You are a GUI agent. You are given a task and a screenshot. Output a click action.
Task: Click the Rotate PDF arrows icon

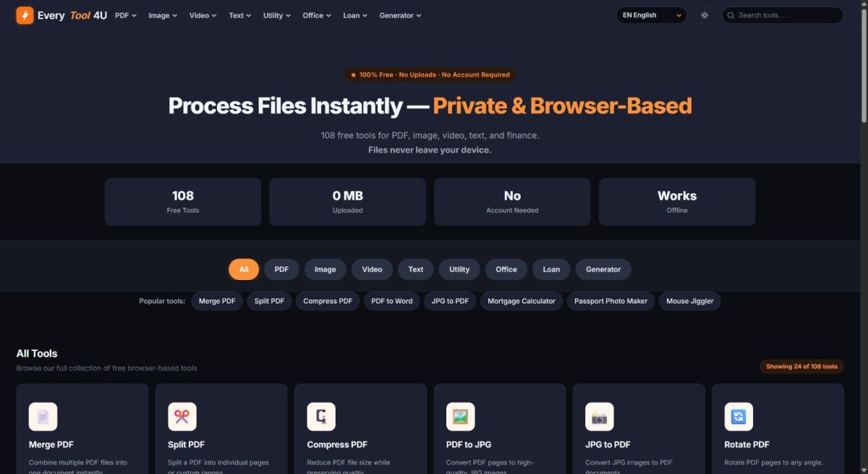coord(739,417)
